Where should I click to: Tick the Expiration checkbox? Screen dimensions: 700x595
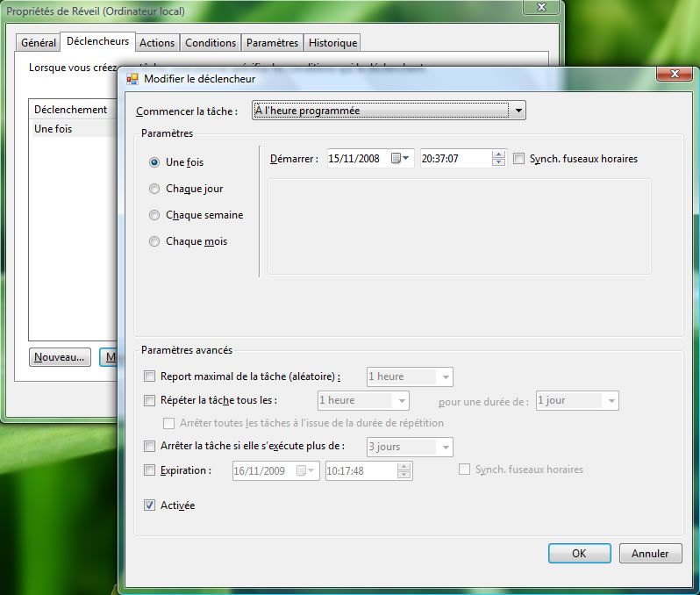(149, 470)
